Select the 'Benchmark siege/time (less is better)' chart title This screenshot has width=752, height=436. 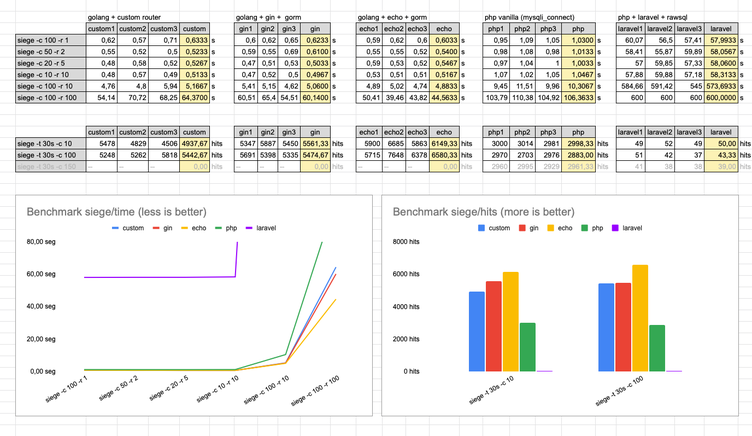tap(105, 212)
